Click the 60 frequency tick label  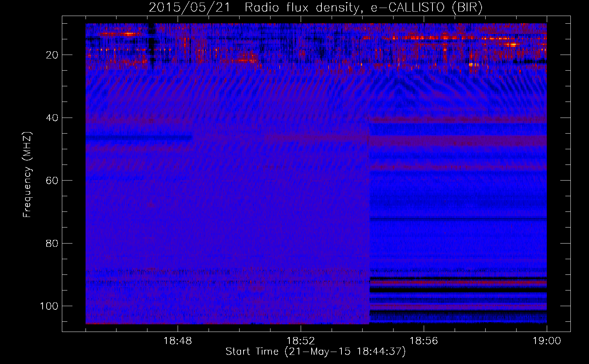[52, 181]
